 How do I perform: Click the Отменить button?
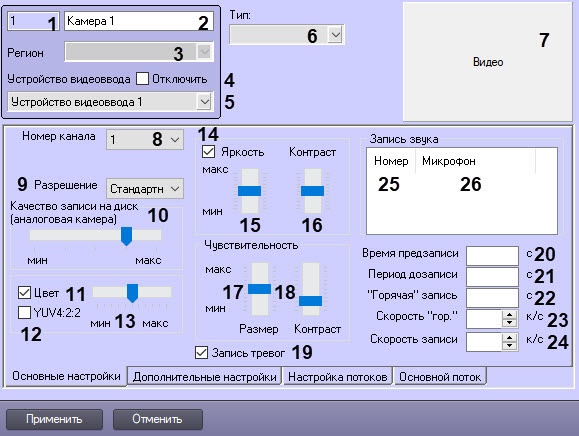(158, 419)
